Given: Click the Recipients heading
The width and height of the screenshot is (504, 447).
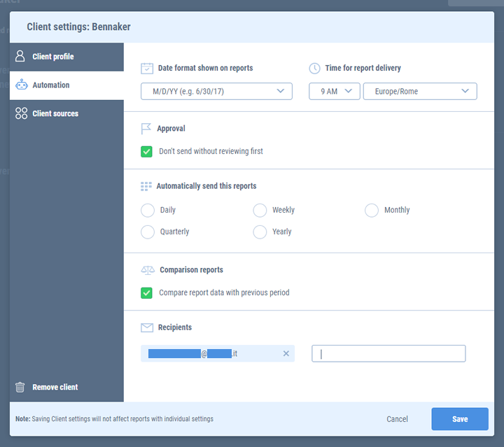Looking at the screenshot, I should pyautogui.click(x=175, y=327).
